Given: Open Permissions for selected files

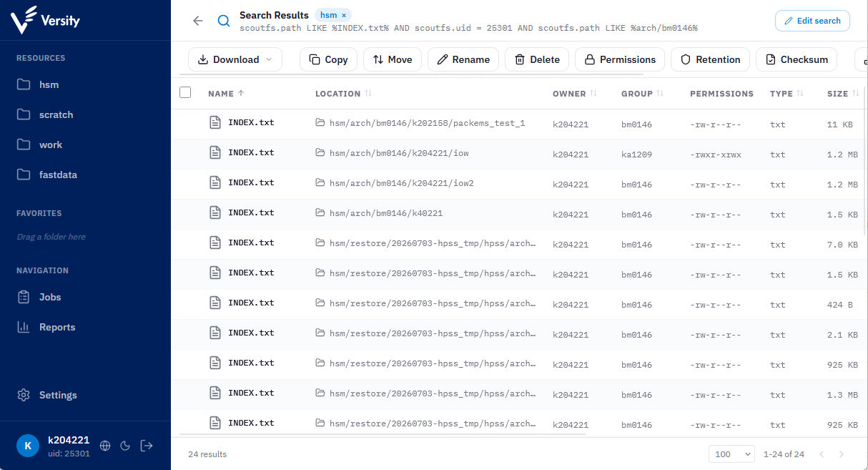Looking at the screenshot, I should [620, 59].
